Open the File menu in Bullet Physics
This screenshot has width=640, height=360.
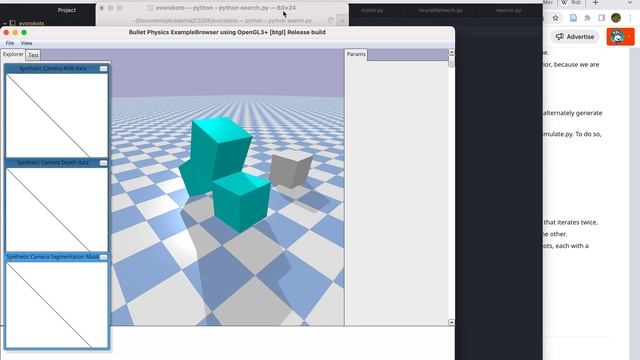[10, 43]
